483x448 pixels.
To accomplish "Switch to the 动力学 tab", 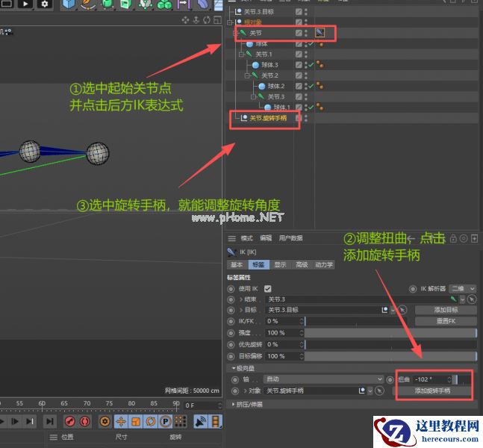I will (x=324, y=264).
